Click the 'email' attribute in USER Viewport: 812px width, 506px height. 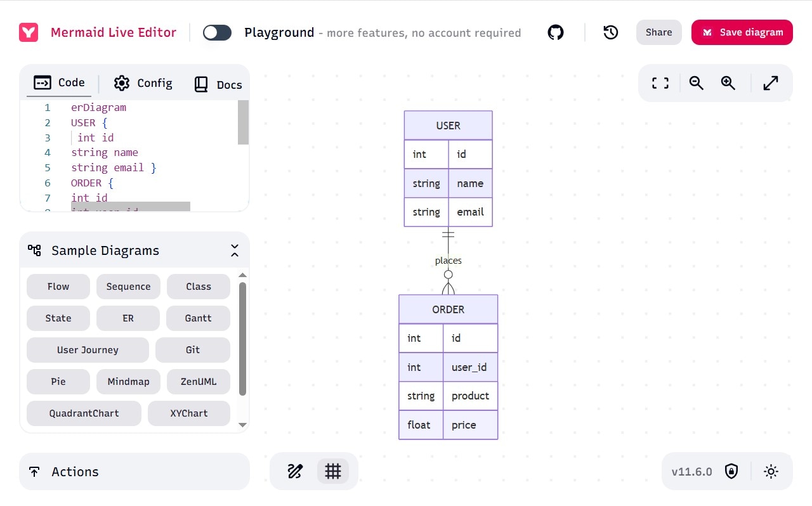pyautogui.click(x=470, y=212)
